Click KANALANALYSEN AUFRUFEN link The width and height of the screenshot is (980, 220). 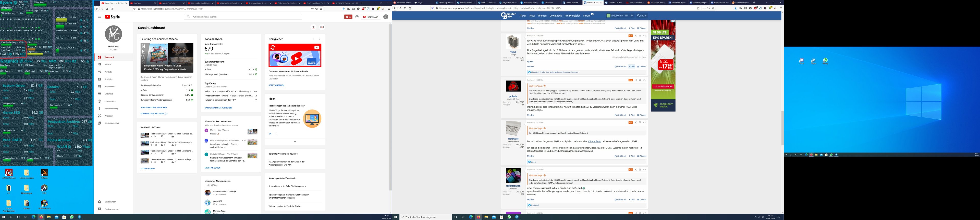point(218,108)
